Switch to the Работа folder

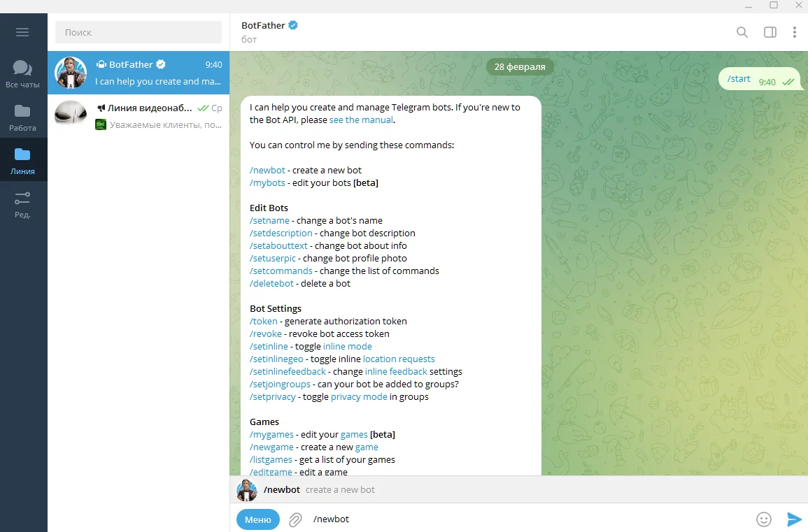click(22, 117)
